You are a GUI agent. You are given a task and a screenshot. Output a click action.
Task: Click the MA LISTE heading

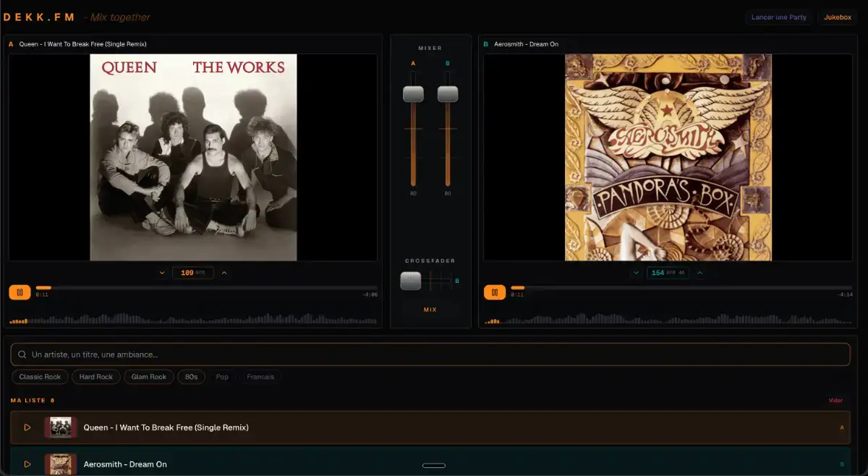pos(28,401)
